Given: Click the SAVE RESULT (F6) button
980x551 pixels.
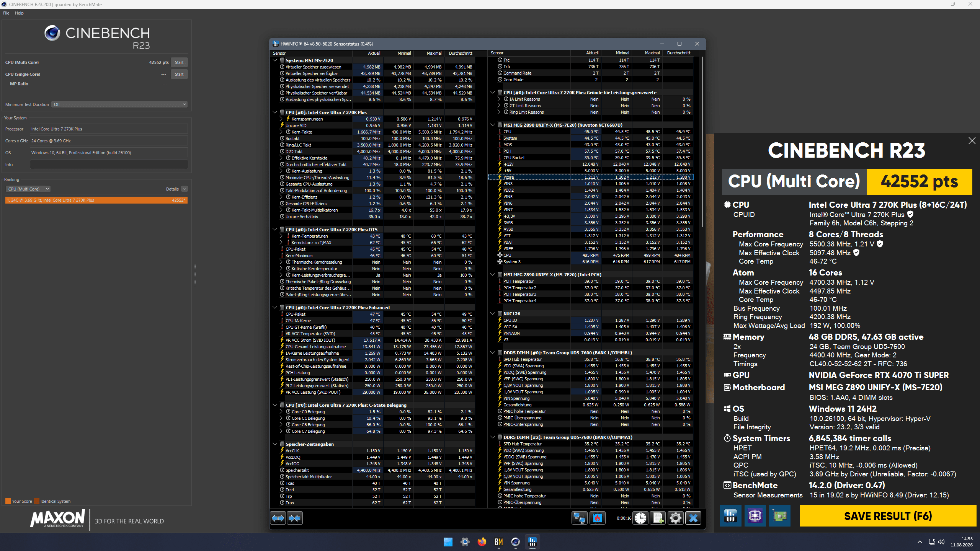Looking at the screenshot, I should (888, 516).
